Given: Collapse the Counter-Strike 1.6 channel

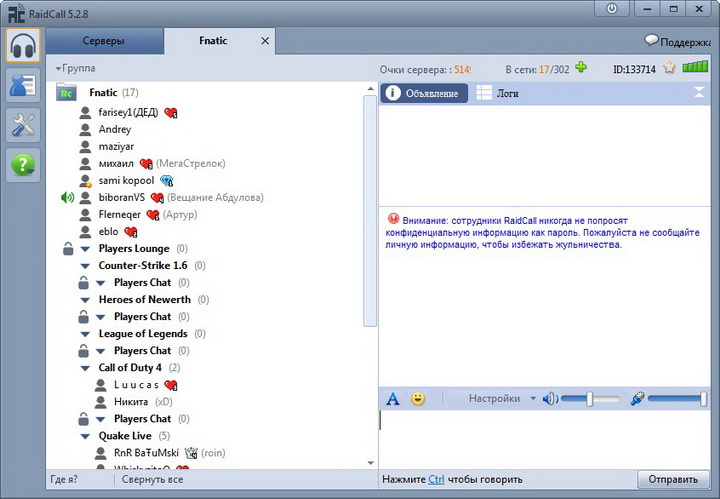Looking at the screenshot, I should 85,266.
